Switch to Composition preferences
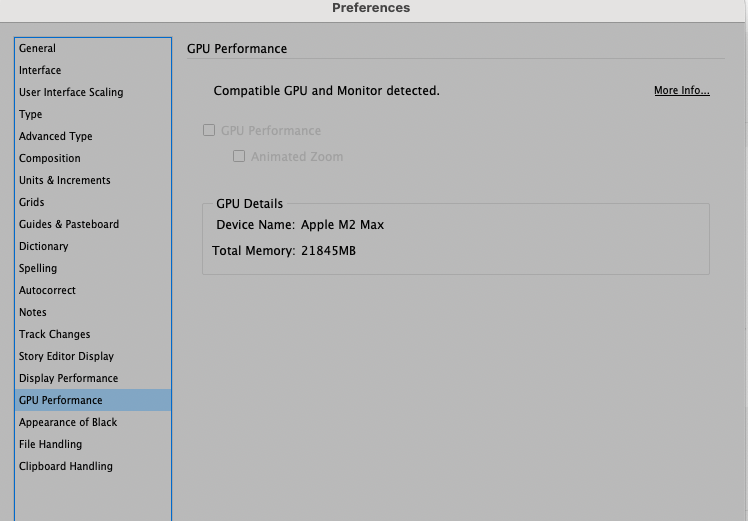The image size is (748, 521). [x=50, y=158]
